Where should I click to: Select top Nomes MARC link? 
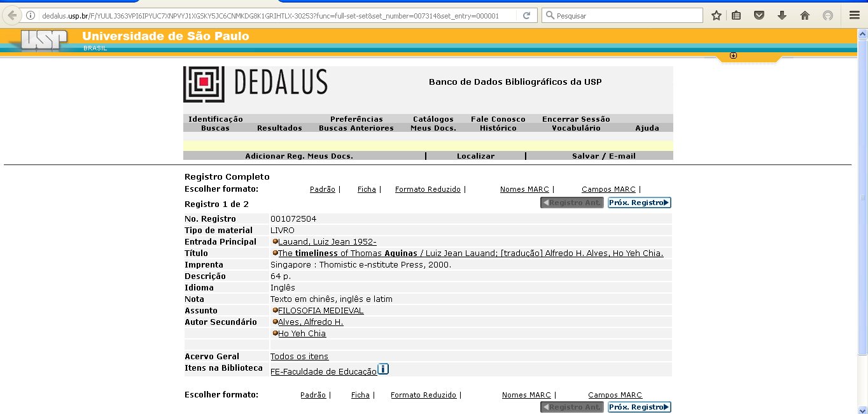point(524,189)
